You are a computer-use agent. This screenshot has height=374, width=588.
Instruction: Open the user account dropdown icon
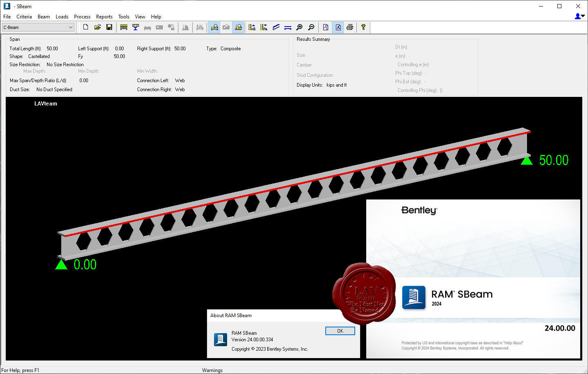pos(580,16)
